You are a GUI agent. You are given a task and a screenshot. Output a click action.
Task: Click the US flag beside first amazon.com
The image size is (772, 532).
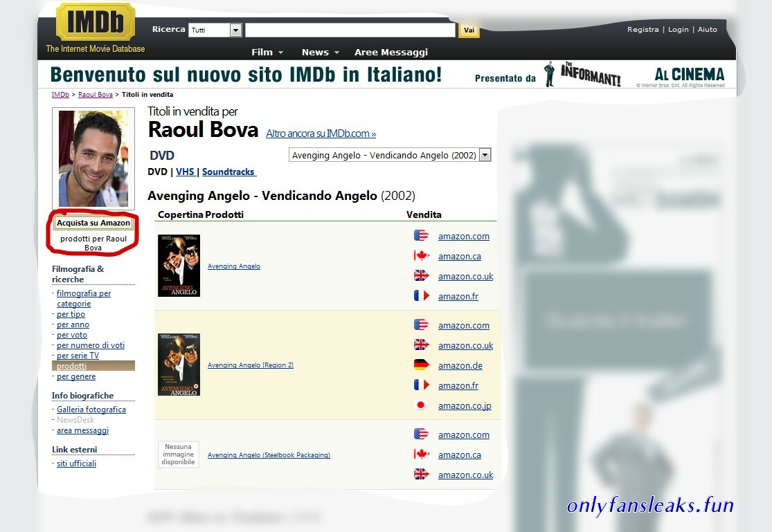(421, 235)
